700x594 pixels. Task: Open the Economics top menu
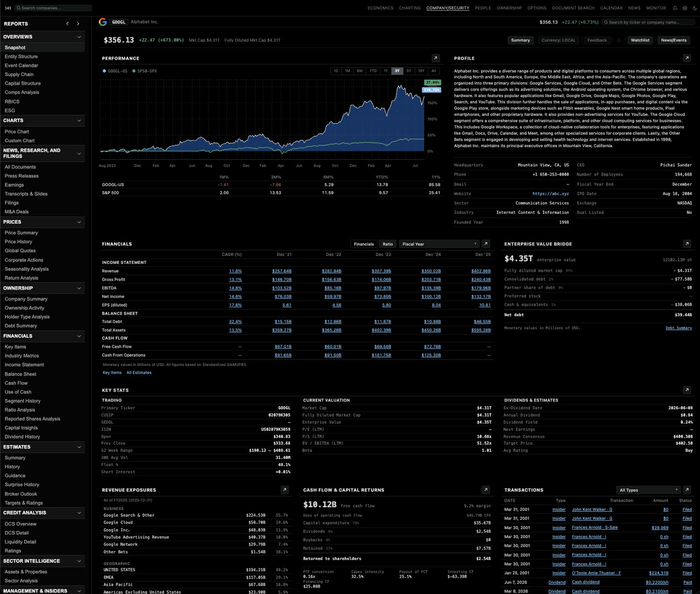pyautogui.click(x=380, y=8)
